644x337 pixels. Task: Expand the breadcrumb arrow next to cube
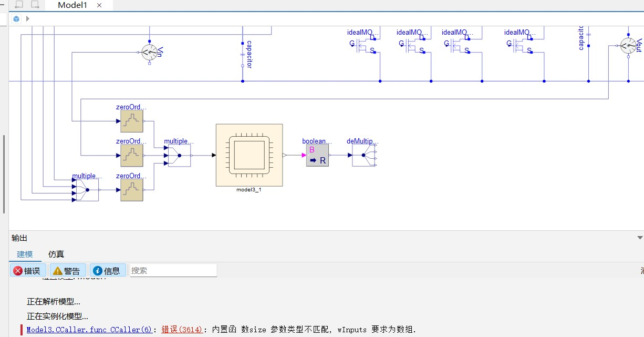pos(27,19)
